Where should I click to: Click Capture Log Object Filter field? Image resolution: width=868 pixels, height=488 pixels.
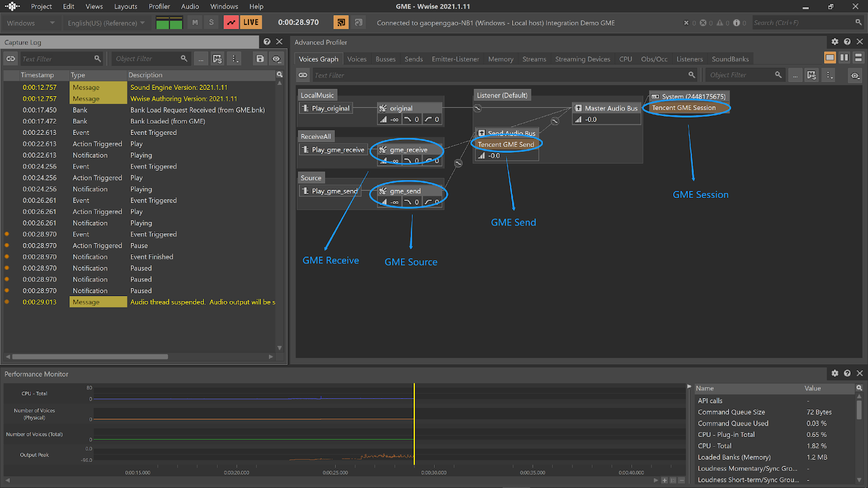point(146,59)
